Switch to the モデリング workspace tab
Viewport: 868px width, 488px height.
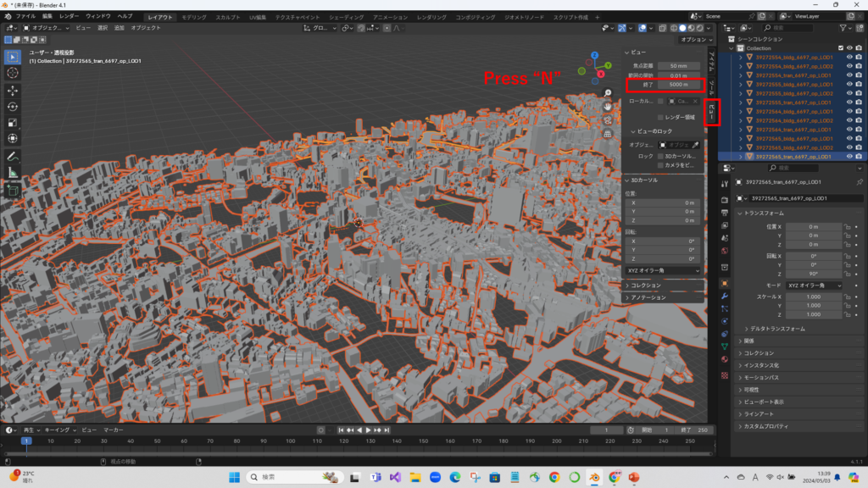[194, 16]
